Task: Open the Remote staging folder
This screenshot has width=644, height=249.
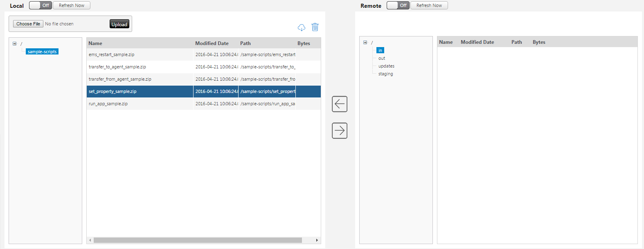Action: [x=385, y=74]
